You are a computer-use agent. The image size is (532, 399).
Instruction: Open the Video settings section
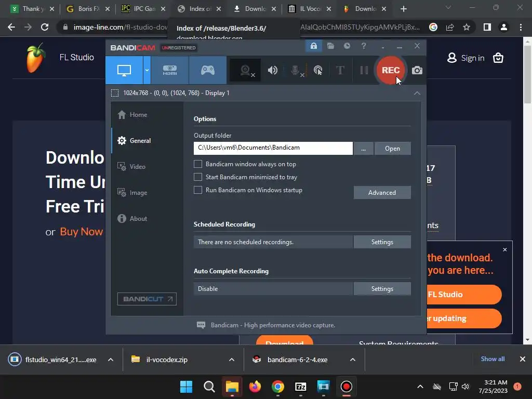coord(131,167)
